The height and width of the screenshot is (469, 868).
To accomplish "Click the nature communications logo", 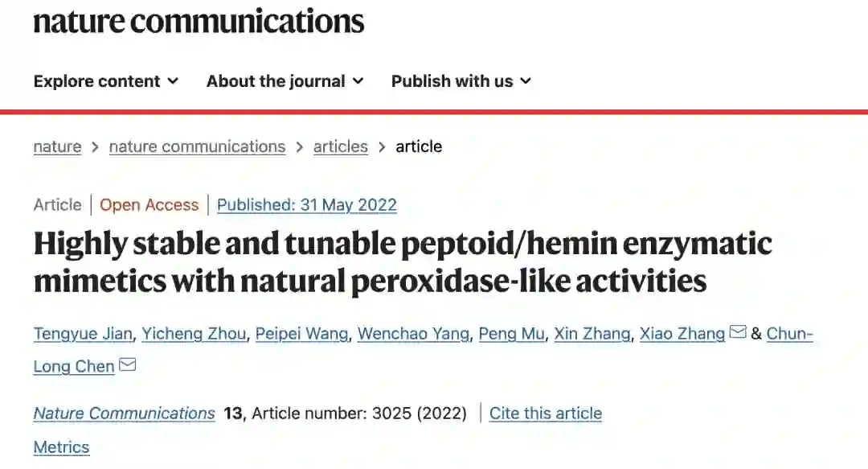I will (199, 21).
